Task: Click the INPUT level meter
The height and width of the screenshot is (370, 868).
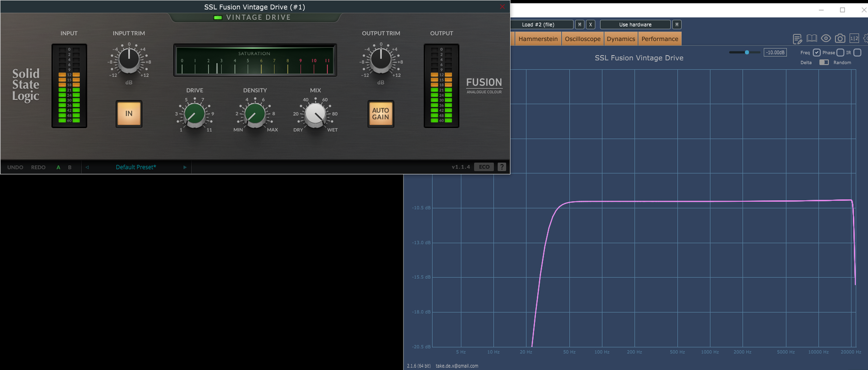Action: click(x=69, y=86)
